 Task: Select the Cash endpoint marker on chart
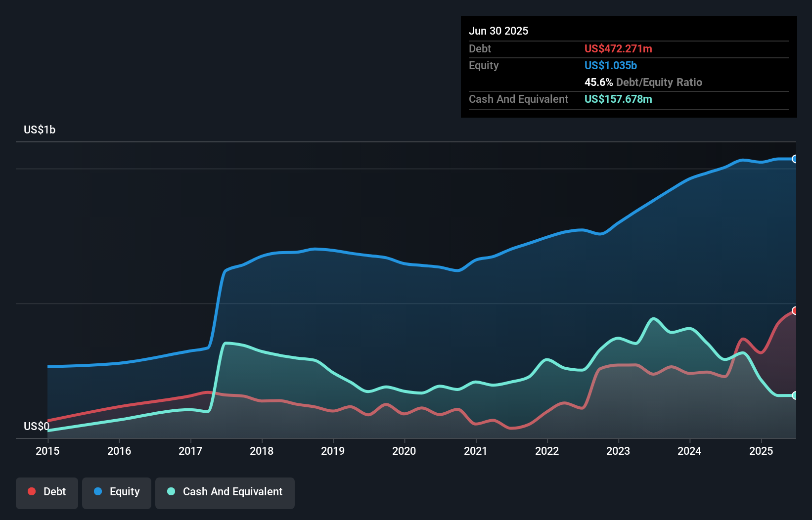tap(795, 395)
